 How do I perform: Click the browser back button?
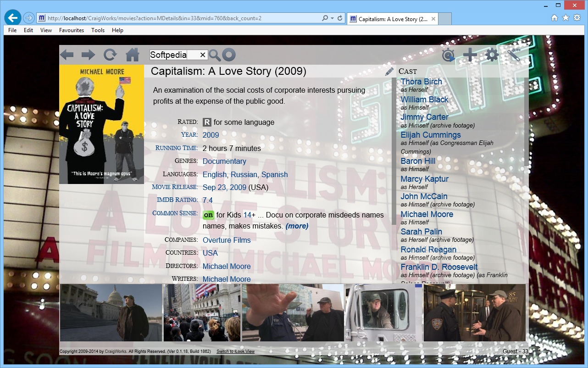[13, 18]
